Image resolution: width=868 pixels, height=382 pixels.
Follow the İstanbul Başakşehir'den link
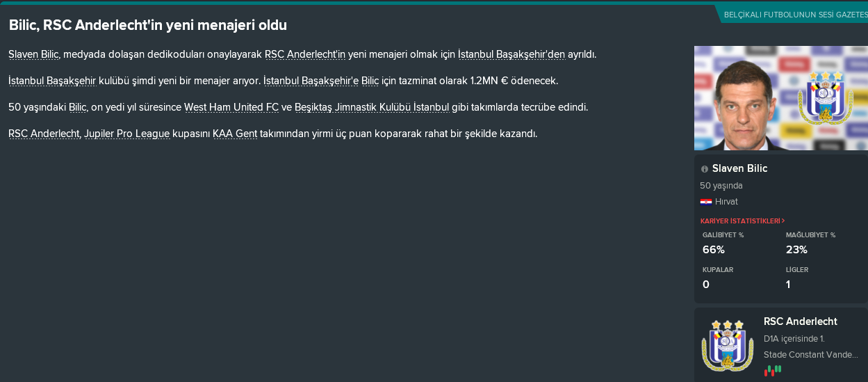511,54
